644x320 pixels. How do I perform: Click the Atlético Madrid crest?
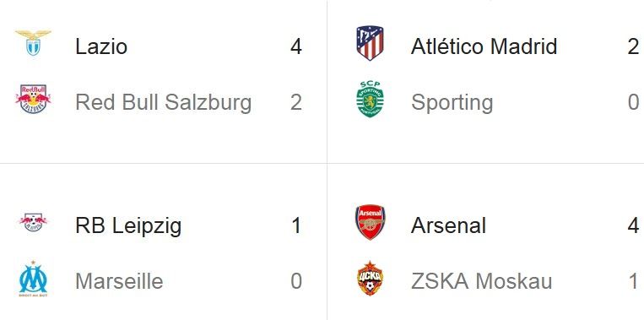[x=370, y=43]
